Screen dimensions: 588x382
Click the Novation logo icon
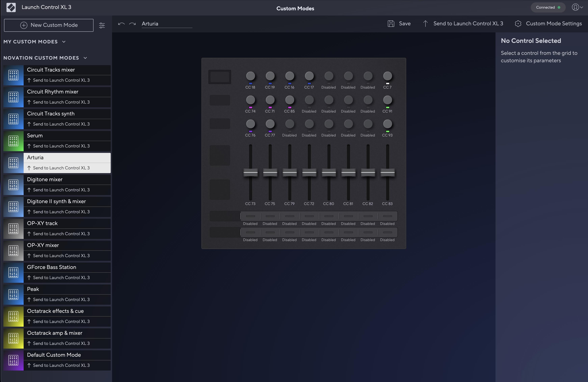11,7
